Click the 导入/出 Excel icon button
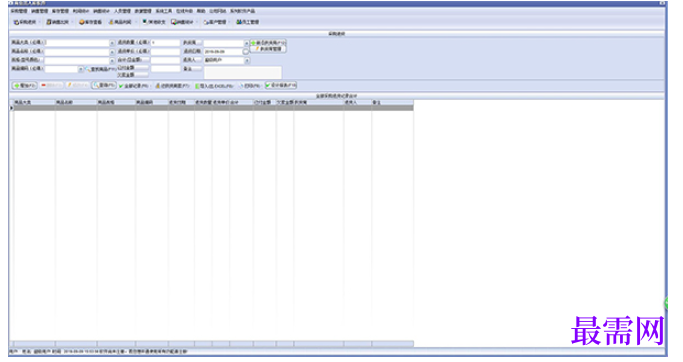 point(214,86)
